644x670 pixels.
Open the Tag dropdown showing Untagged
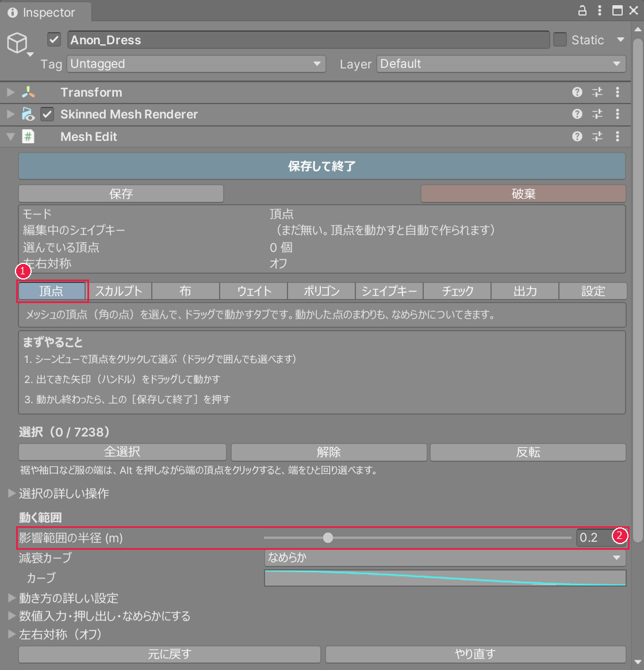click(196, 64)
